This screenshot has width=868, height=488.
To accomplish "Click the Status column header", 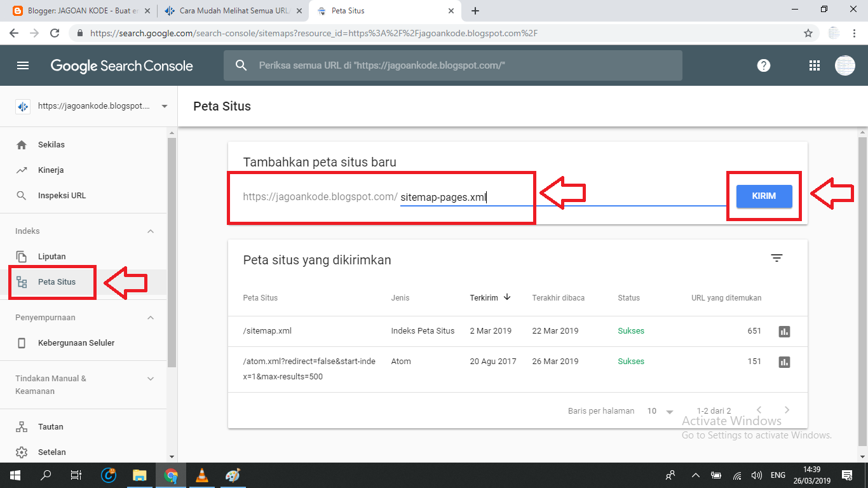I will point(628,297).
